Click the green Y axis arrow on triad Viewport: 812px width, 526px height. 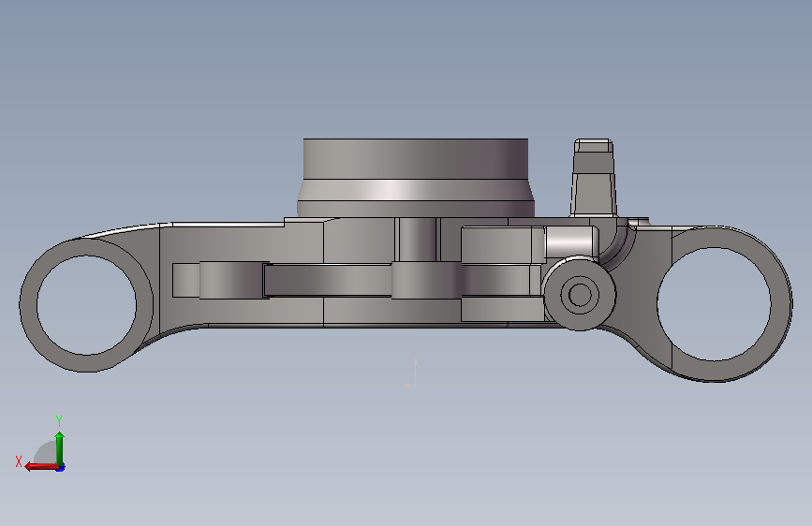click(x=60, y=447)
